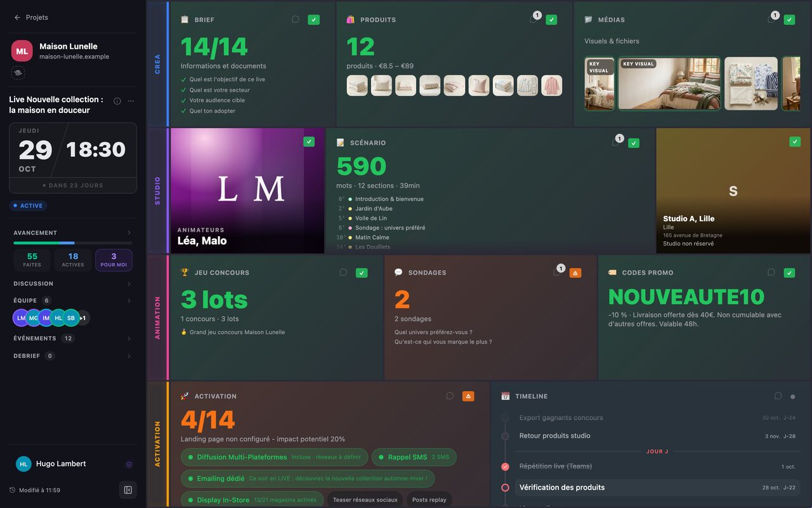Viewport: 812px width, 508px height.
Task: Mark Vérification des produits timeline circle
Action: [505, 488]
